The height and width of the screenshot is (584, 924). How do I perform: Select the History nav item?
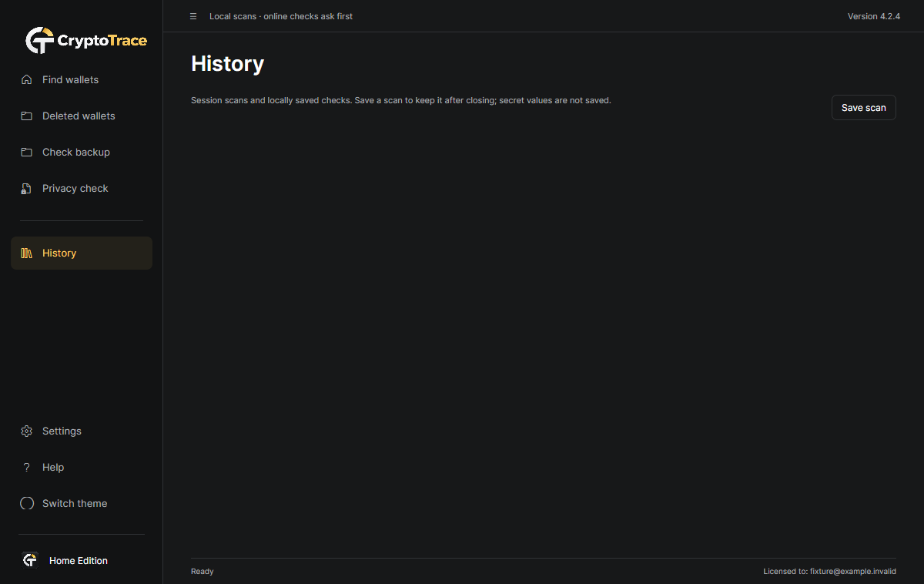click(82, 253)
